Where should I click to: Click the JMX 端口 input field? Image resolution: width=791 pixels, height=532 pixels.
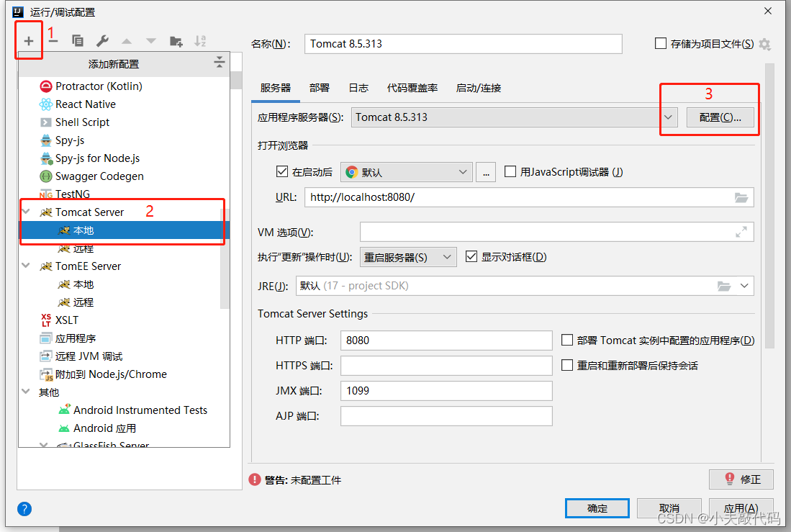coord(446,391)
